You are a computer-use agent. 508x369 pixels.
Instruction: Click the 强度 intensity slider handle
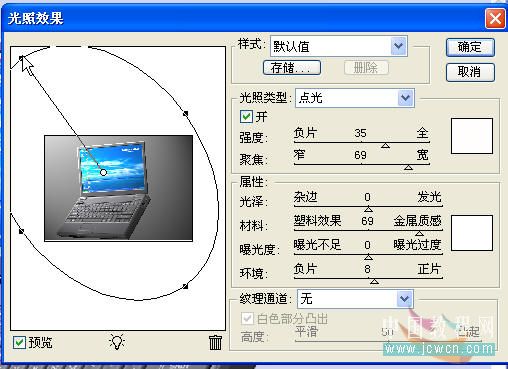point(385,145)
